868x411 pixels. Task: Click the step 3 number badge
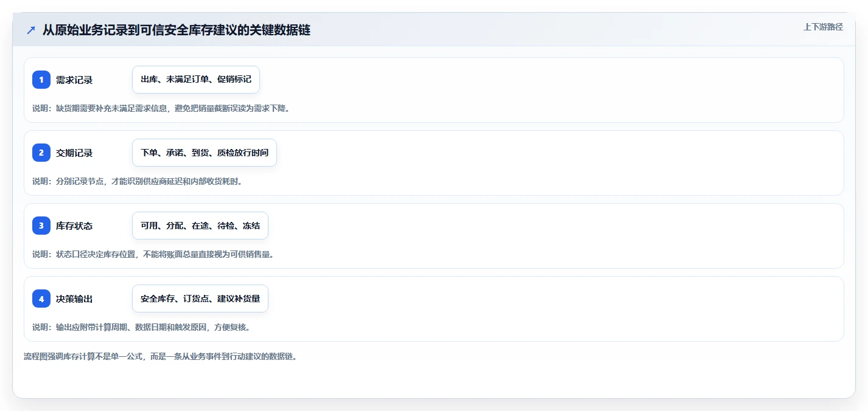point(41,226)
